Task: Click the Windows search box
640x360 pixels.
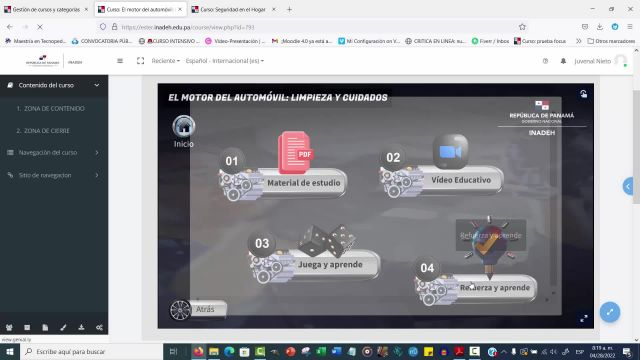Action: click(91, 351)
